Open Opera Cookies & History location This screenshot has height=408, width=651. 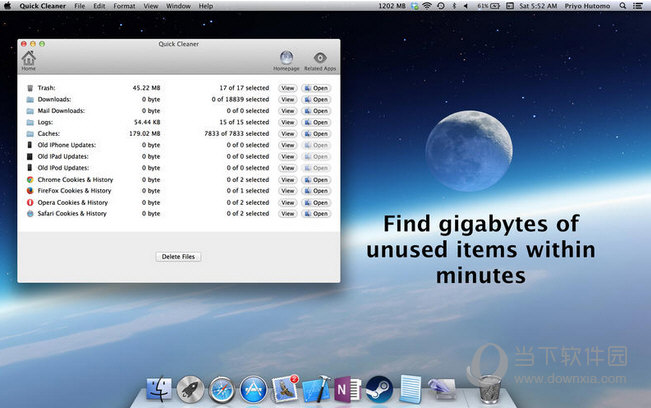click(x=316, y=203)
